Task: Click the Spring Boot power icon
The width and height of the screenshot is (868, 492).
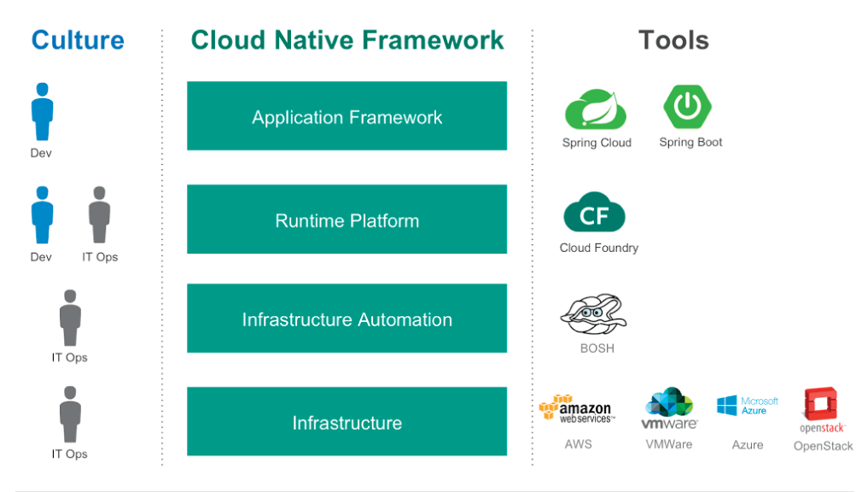Action: (x=688, y=107)
